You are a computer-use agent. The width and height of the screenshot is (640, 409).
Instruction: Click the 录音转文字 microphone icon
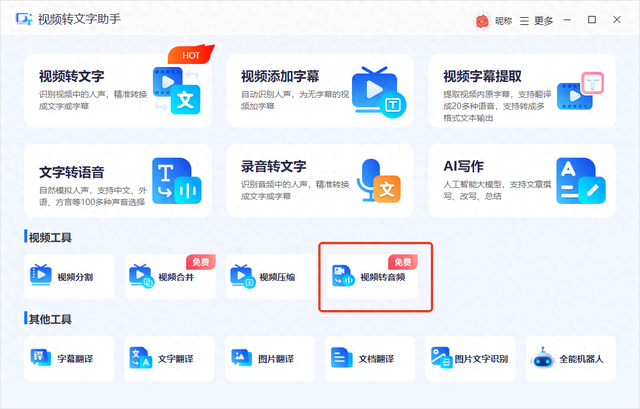pyautogui.click(x=379, y=180)
